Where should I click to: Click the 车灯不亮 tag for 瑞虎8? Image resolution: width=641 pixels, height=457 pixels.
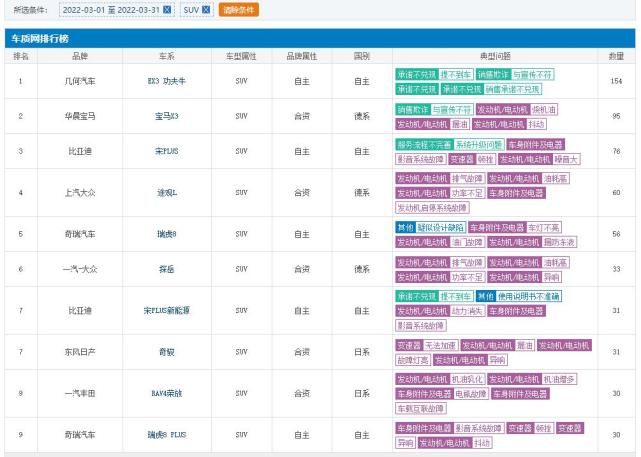544,228
